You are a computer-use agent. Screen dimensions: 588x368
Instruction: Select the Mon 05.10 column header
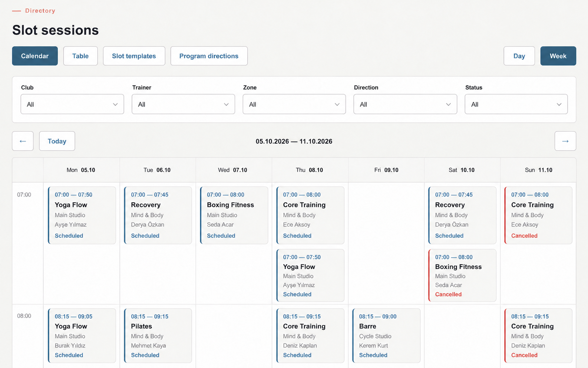pyautogui.click(x=81, y=170)
